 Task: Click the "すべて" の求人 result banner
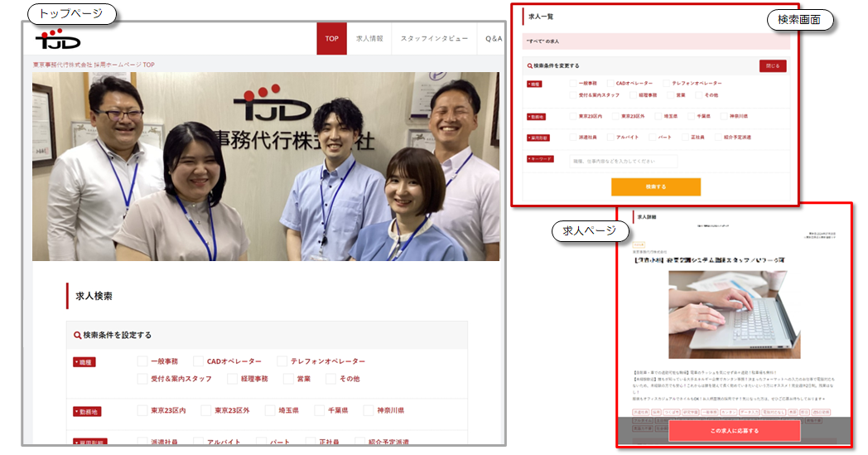[656, 41]
